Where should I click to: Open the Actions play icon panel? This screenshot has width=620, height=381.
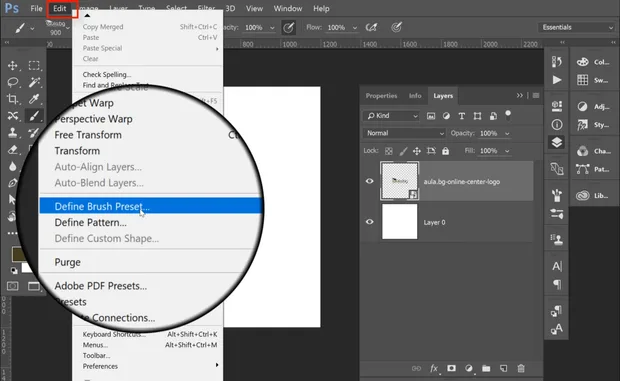pos(557,80)
